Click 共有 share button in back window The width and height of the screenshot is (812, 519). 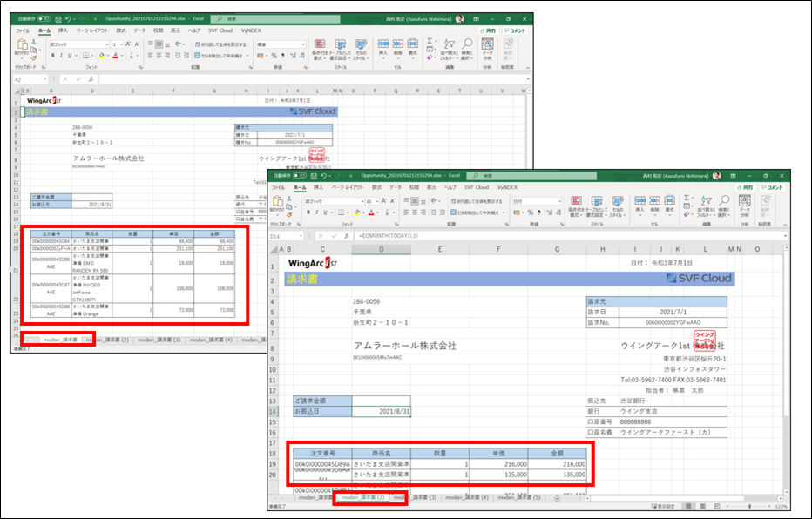[x=490, y=30]
